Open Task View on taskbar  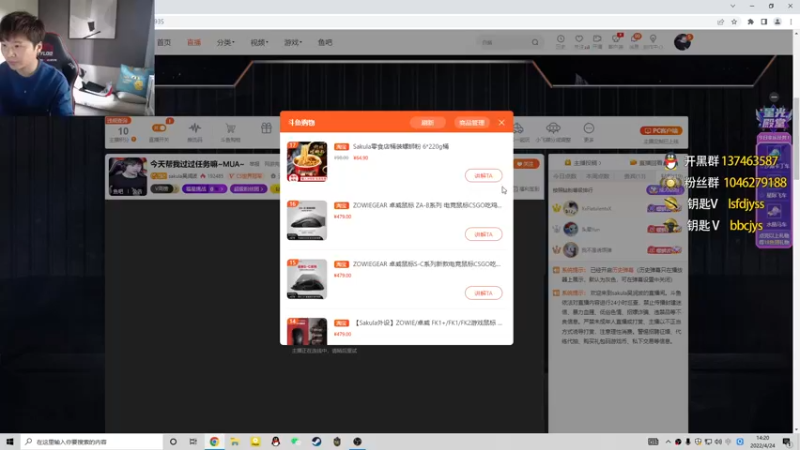point(193,442)
